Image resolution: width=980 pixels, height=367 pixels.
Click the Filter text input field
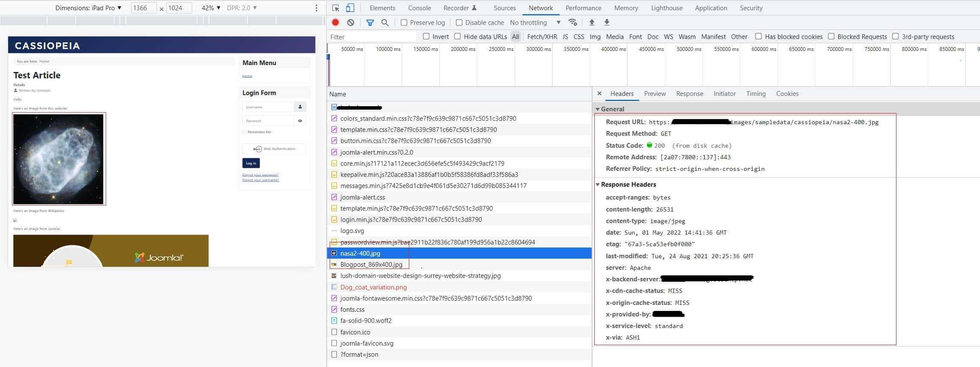pyautogui.click(x=372, y=37)
